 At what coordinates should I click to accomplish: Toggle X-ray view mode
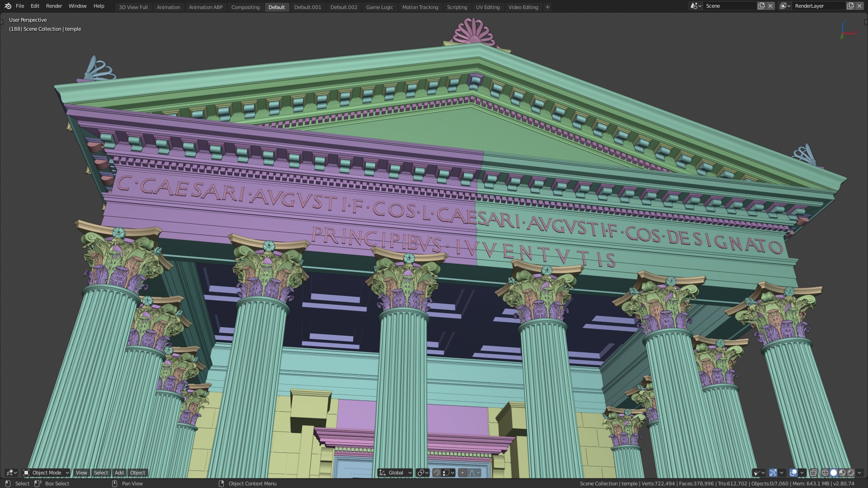click(813, 473)
